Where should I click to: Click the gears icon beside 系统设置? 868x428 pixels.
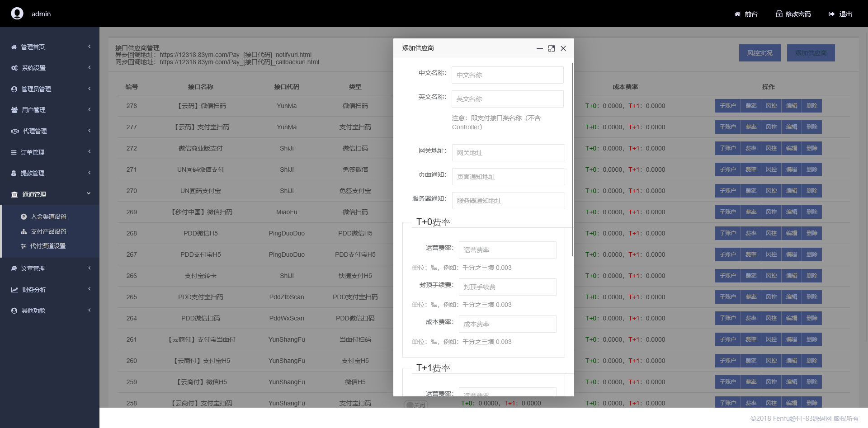[x=14, y=68]
